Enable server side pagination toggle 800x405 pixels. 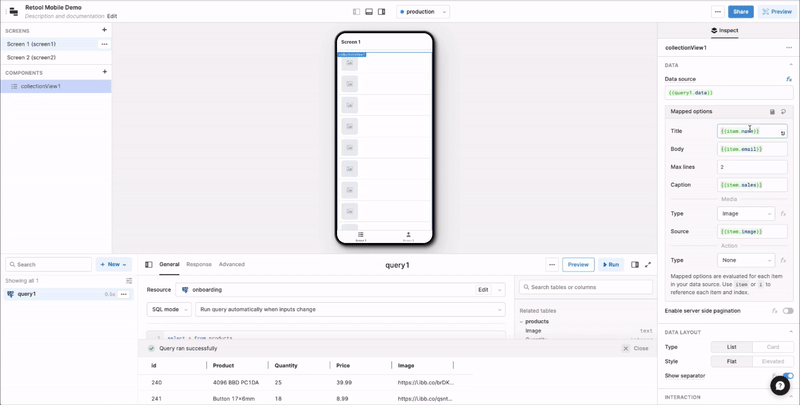click(x=788, y=311)
